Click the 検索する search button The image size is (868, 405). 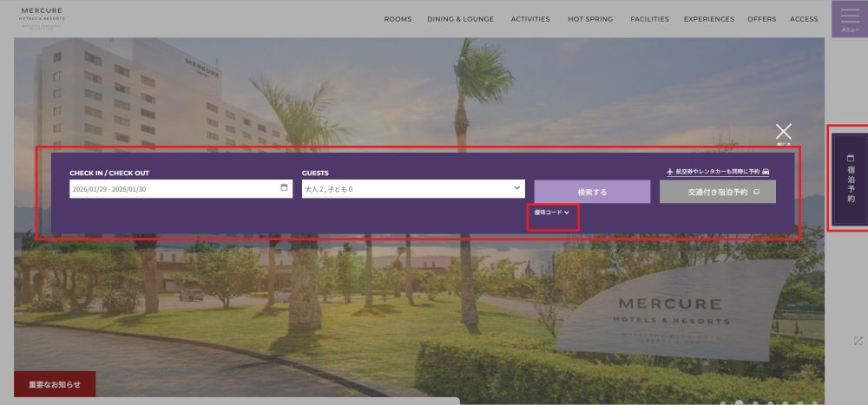coord(592,192)
